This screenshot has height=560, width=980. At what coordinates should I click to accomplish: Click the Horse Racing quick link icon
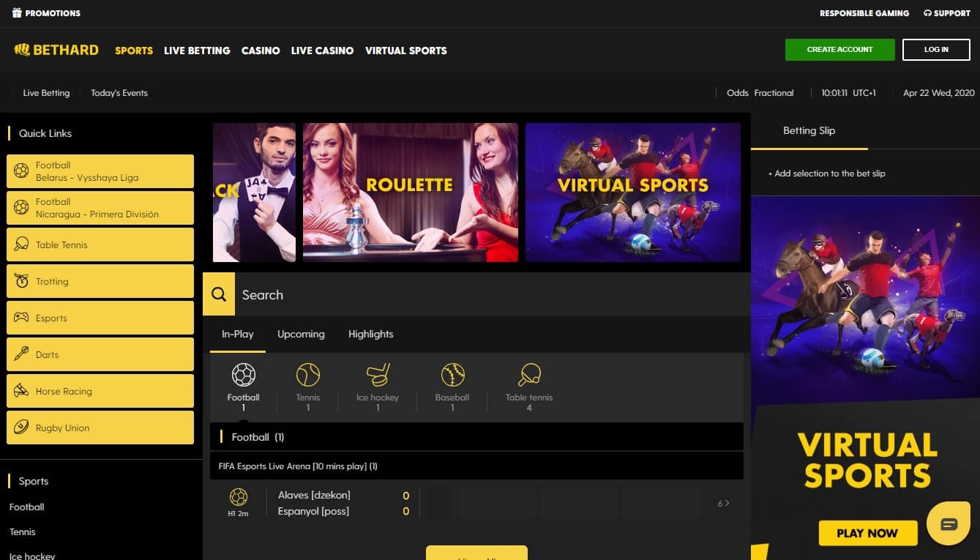21,391
